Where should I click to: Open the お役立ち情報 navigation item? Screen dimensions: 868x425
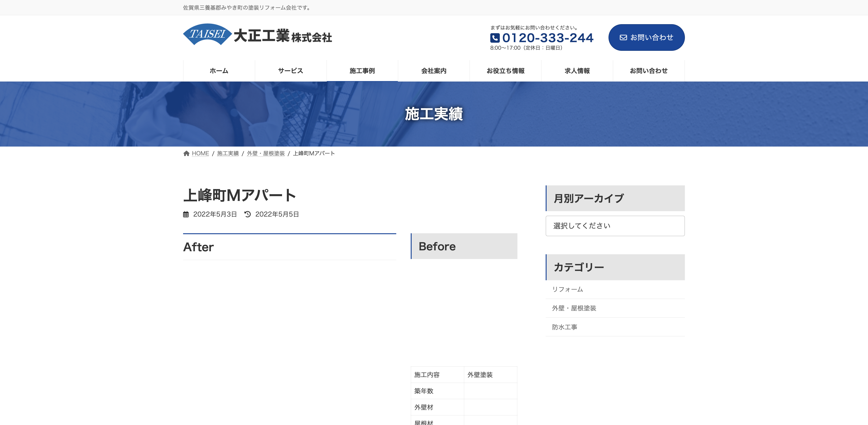tap(505, 71)
